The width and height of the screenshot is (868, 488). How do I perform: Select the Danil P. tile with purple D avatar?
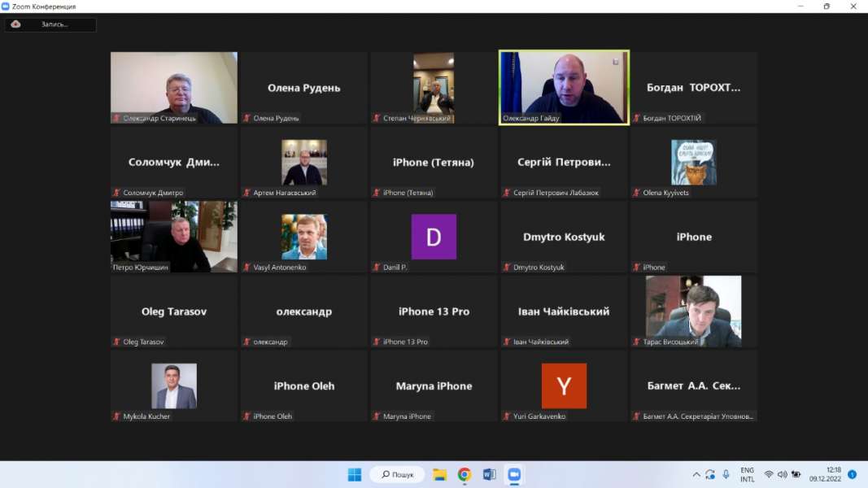[x=434, y=237]
